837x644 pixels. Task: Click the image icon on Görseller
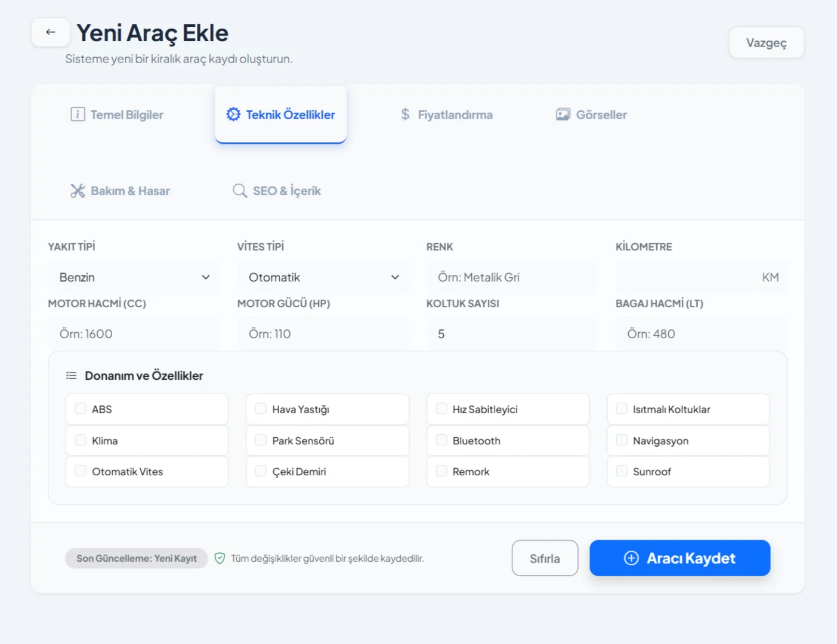(563, 114)
